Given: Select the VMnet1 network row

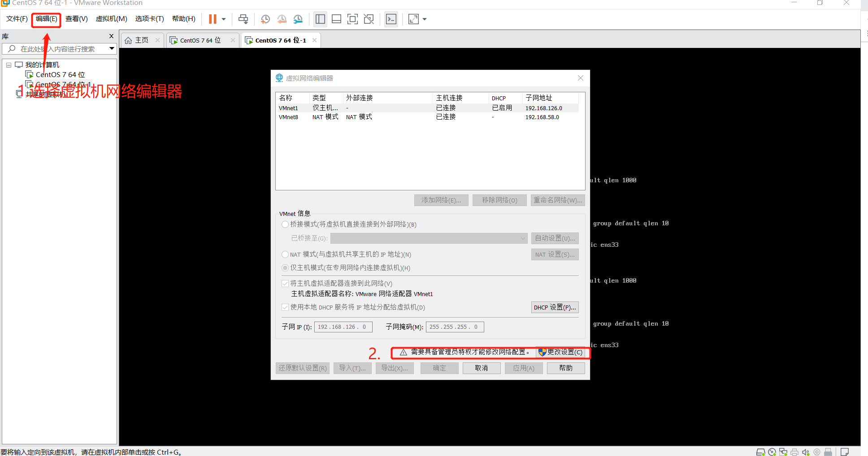Looking at the screenshot, I should click(428, 108).
